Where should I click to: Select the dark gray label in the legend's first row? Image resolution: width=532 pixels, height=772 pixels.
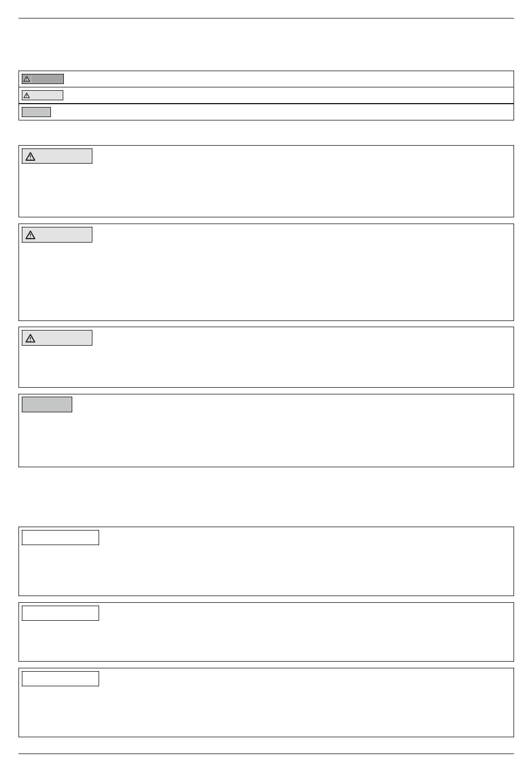(43, 79)
